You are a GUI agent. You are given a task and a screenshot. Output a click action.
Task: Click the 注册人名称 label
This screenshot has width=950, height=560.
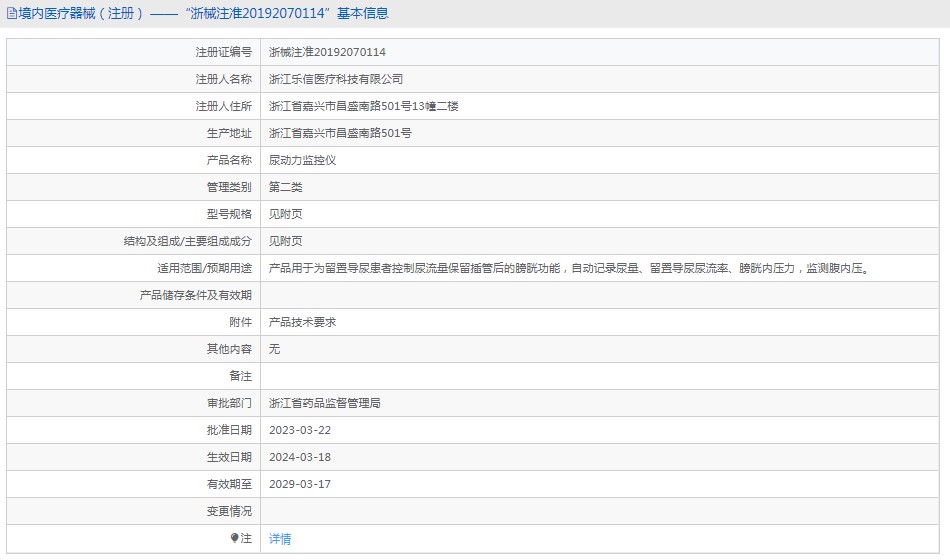(224, 79)
